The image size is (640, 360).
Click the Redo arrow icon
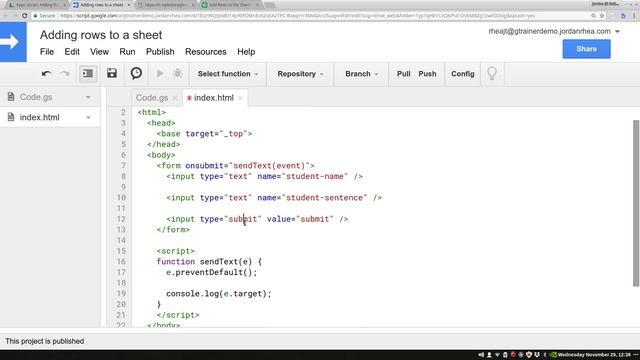(x=64, y=74)
